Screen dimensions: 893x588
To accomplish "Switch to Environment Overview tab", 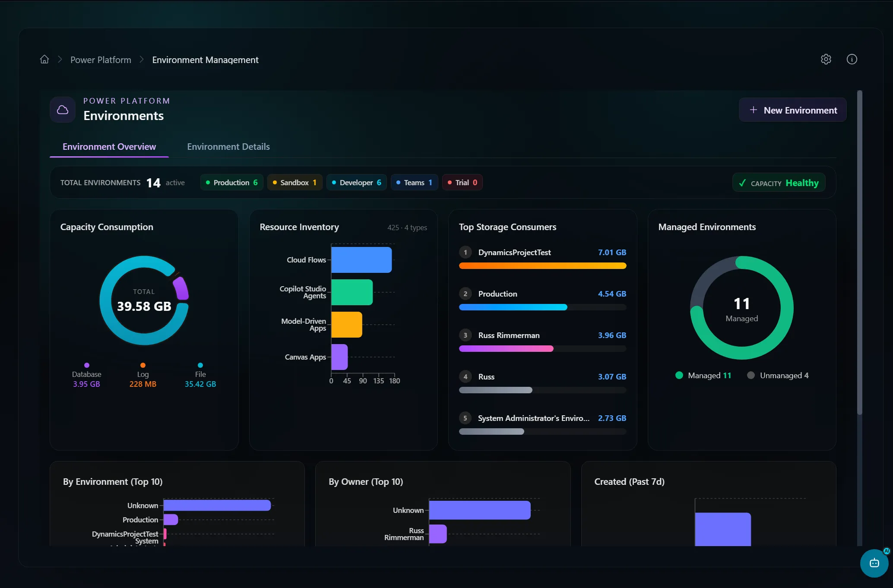I will coord(109,147).
